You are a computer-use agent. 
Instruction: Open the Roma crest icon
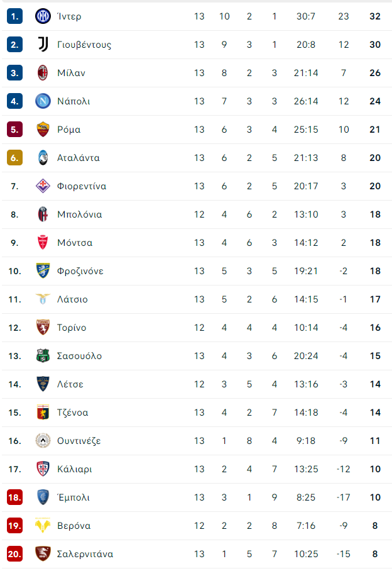(x=43, y=130)
